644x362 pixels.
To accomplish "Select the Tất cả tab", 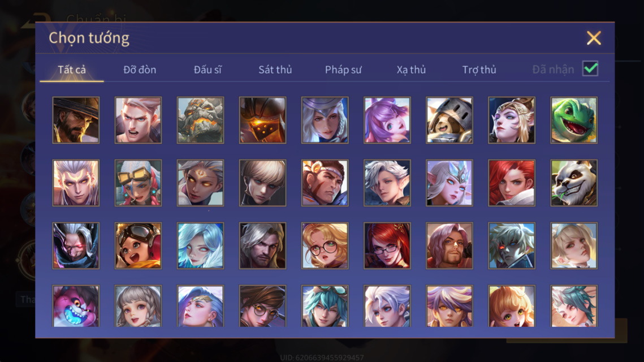I will 72,70.
